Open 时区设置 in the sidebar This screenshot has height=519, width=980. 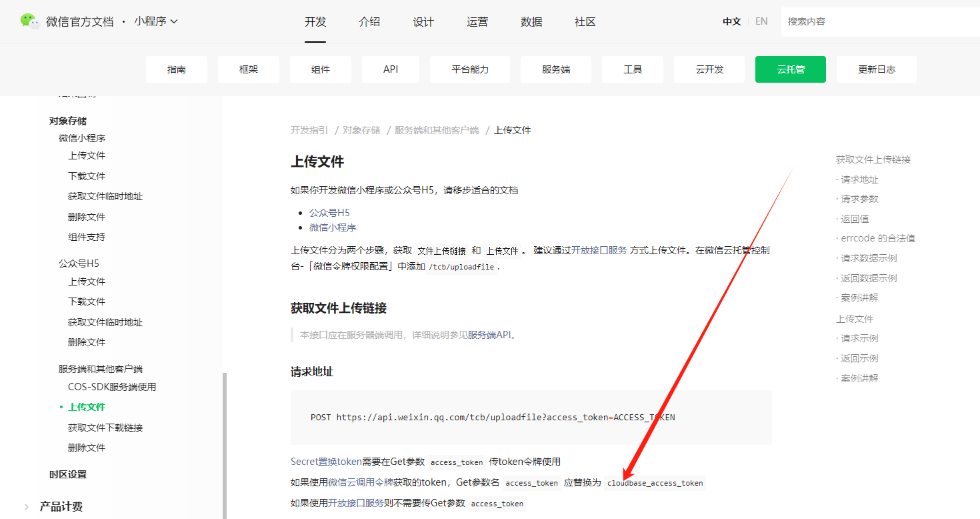click(68, 474)
